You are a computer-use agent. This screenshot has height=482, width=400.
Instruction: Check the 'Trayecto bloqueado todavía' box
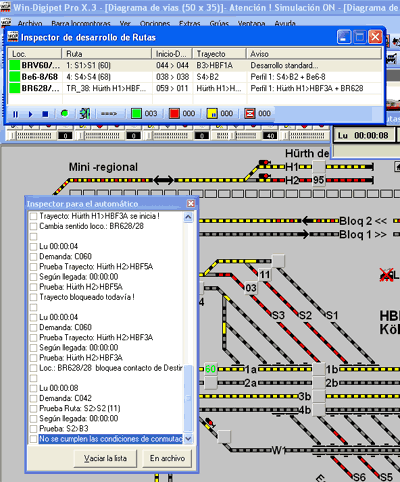point(33,297)
